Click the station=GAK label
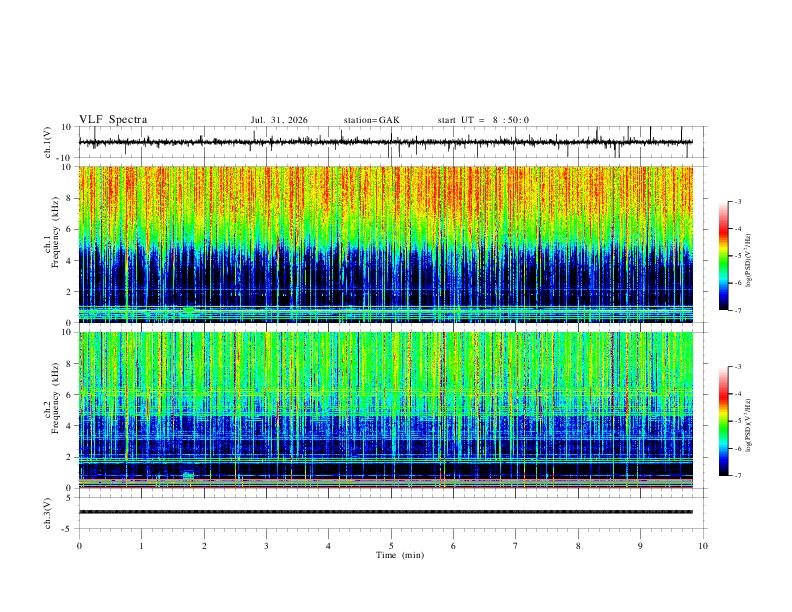The image size is (792, 612). tap(372, 120)
